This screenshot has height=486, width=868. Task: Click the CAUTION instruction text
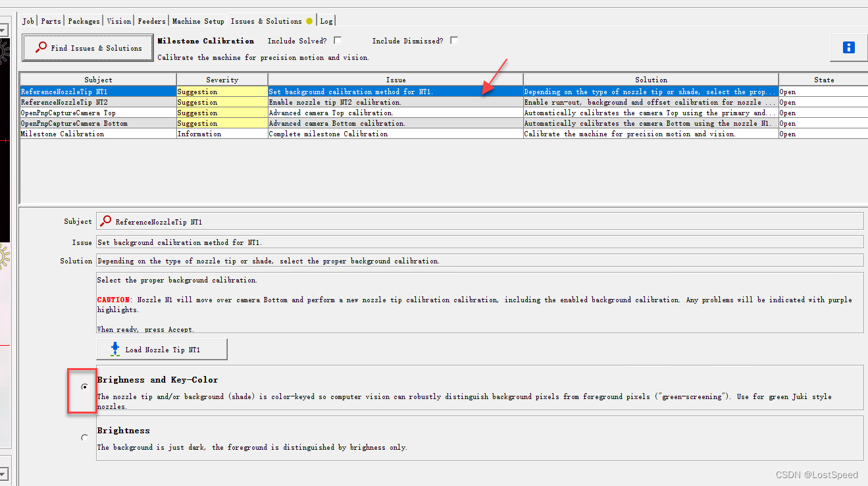point(474,304)
